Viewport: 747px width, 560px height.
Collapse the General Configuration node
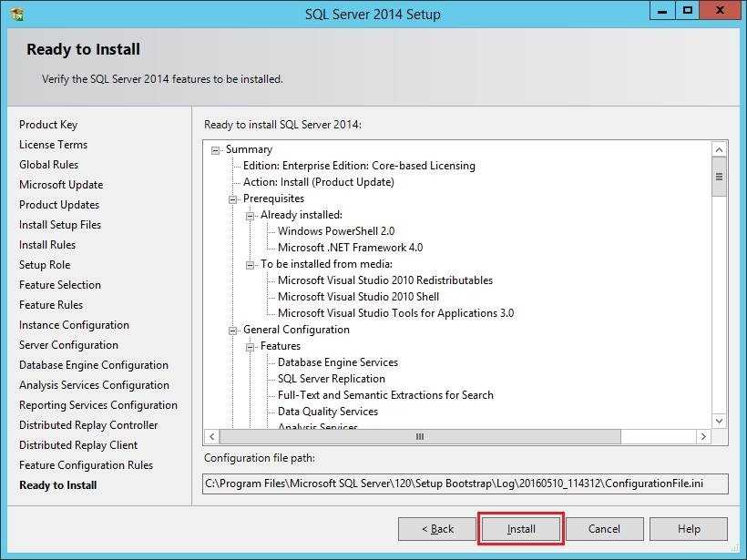(232, 331)
